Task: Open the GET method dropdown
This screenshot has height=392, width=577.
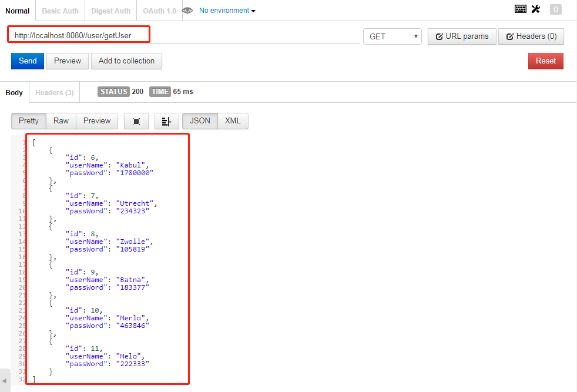Action: (x=393, y=36)
